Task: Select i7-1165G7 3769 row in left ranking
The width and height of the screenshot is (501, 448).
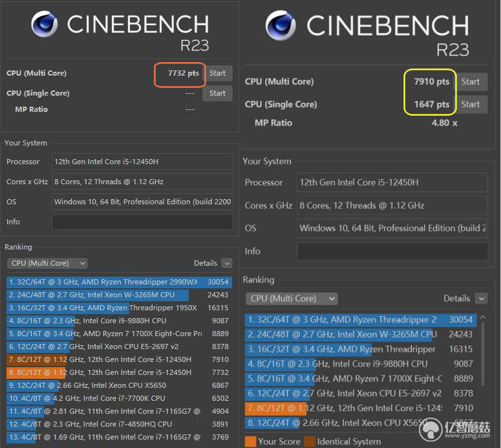Action: click(119, 437)
